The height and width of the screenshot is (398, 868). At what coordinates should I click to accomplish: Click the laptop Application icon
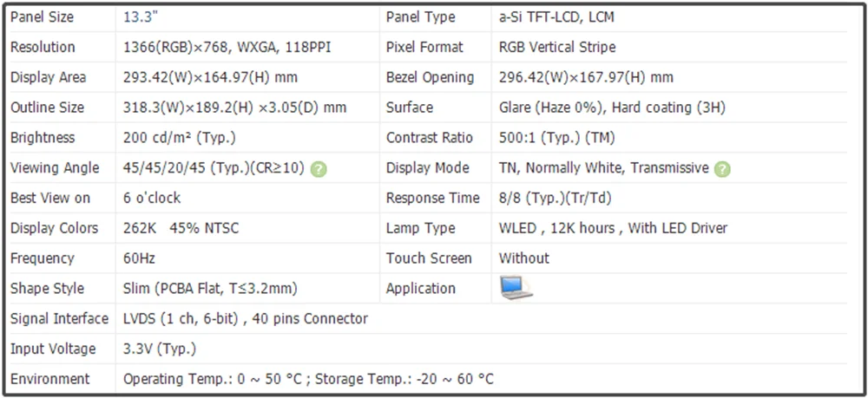[x=516, y=288]
